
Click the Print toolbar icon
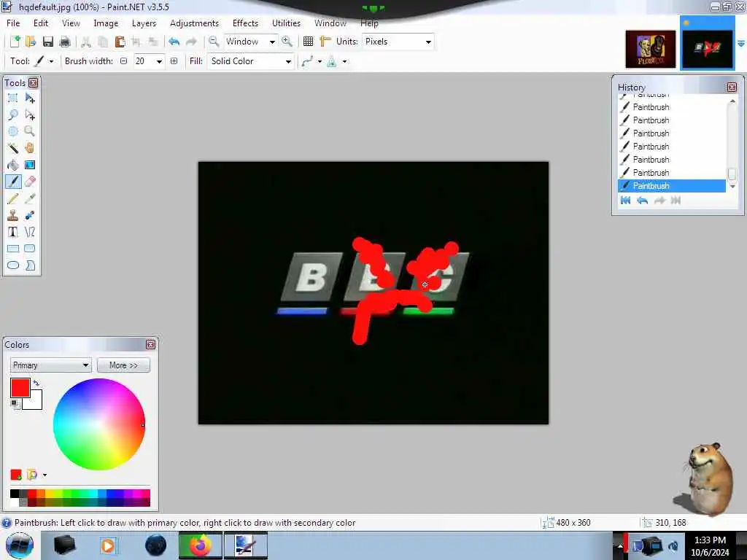[x=65, y=42]
